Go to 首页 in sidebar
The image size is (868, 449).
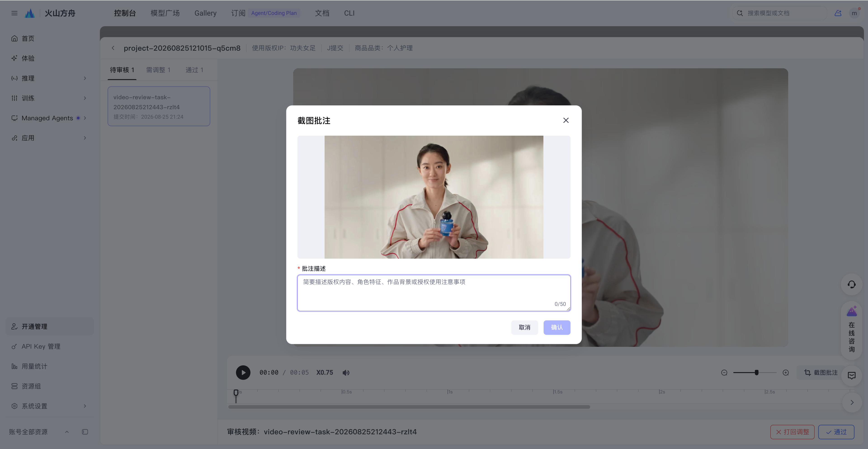tap(50, 38)
